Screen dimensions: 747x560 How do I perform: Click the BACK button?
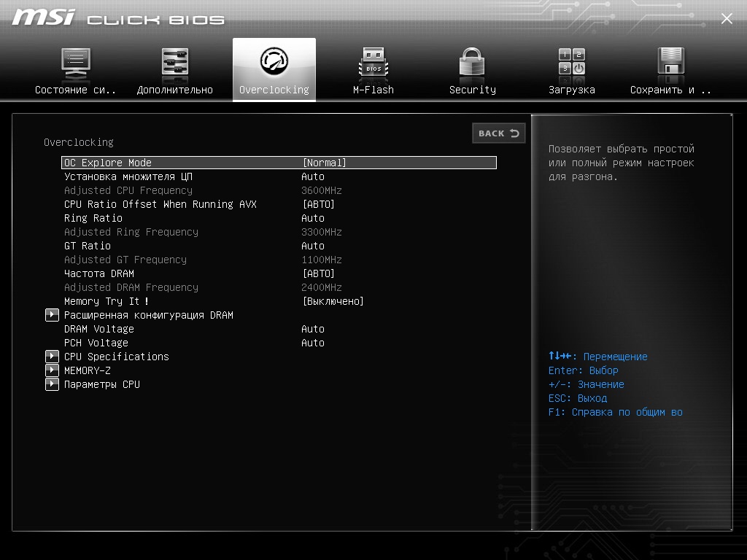499,133
